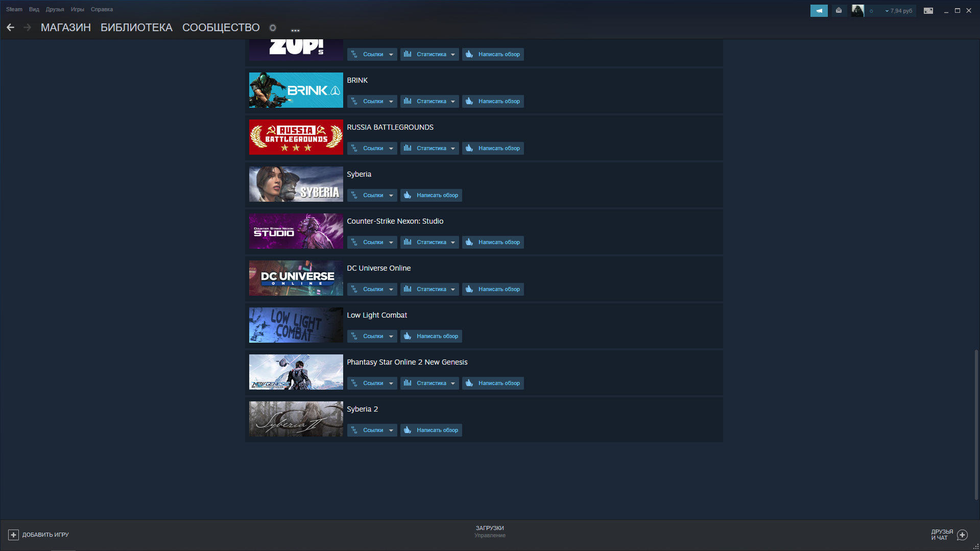This screenshot has height=551, width=980.
Task: Click the Phantasy Star Online 2 New Genesis title
Action: point(407,362)
